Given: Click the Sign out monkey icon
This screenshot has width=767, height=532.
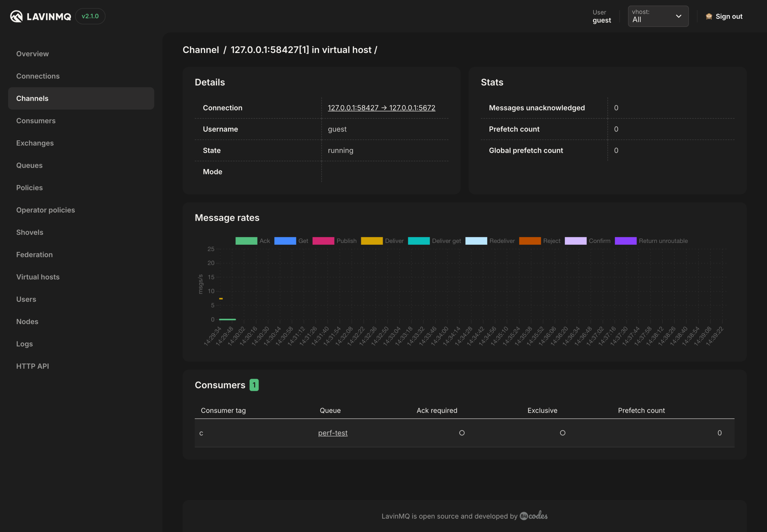Looking at the screenshot, I should tap(709, 16).
